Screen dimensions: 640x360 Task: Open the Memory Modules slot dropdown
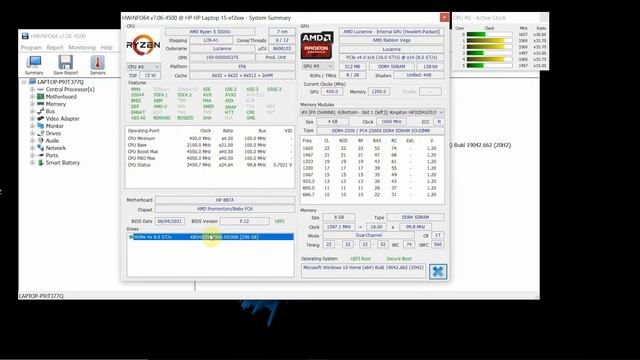point(372,112)
